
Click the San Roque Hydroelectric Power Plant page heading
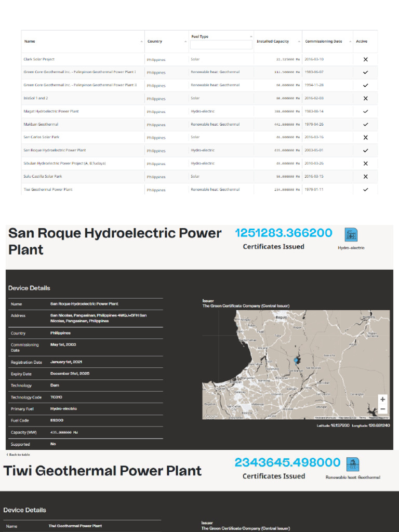tap(115, 241)
